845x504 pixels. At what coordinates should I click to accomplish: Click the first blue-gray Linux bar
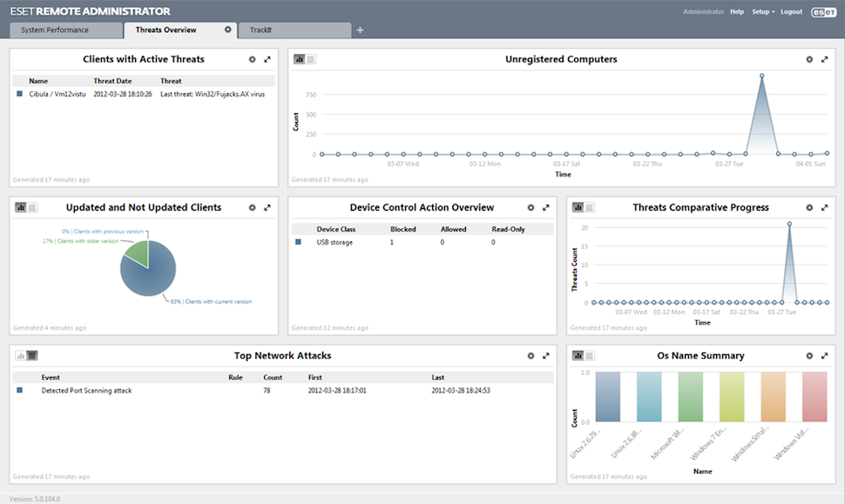608,397
